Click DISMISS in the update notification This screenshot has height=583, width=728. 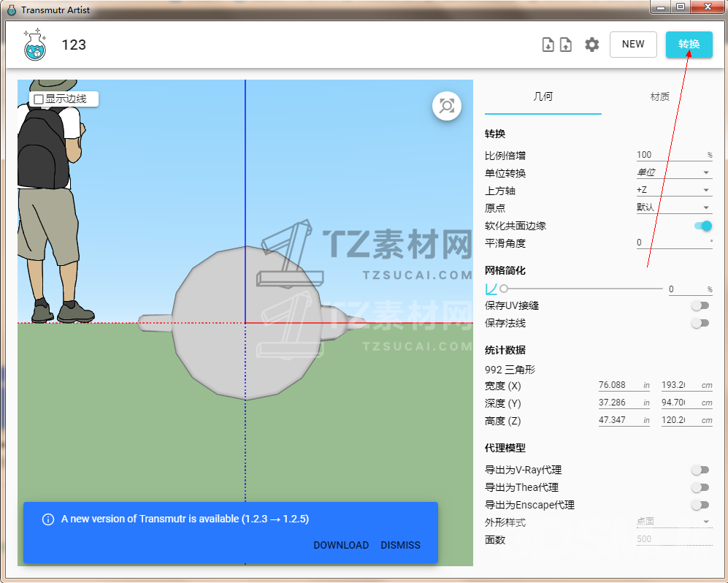coord(400,545)
